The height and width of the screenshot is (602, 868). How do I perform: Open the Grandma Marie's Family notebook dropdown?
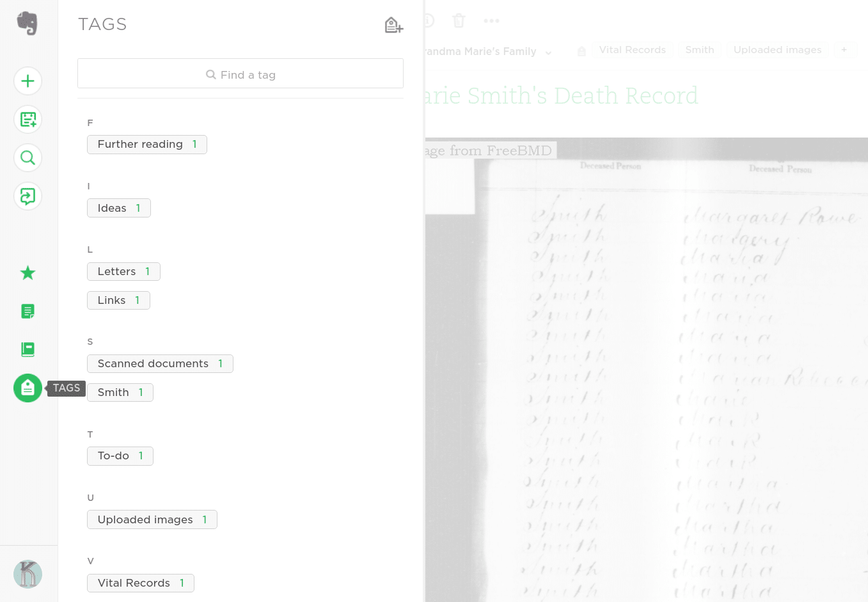pyautogui.click(x=487, y=52)
